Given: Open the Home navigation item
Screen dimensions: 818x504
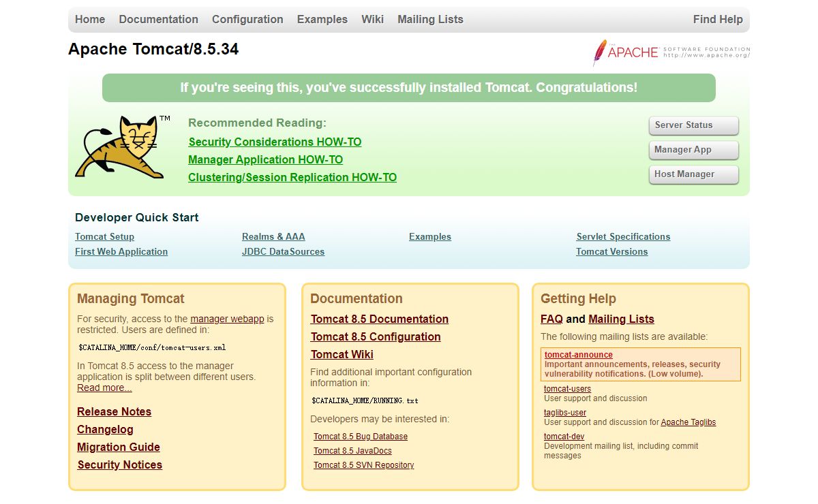Looking at the screenshot, I should click(x=90, y=19).
